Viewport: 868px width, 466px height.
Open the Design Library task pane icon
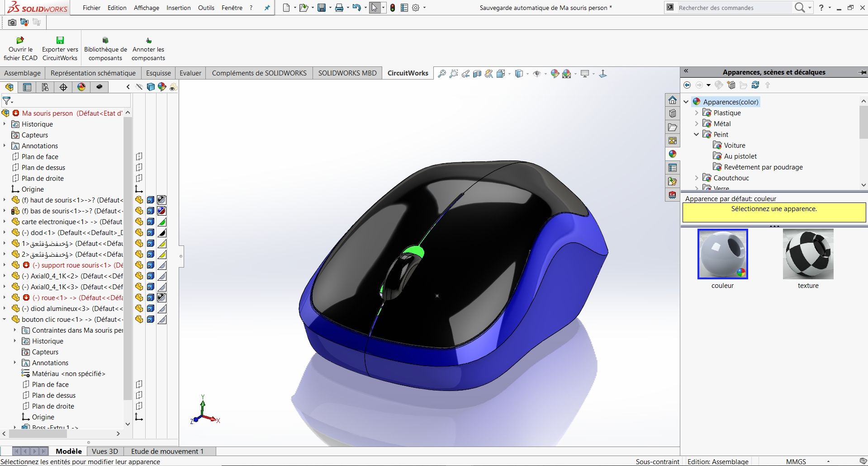point(673,113)
